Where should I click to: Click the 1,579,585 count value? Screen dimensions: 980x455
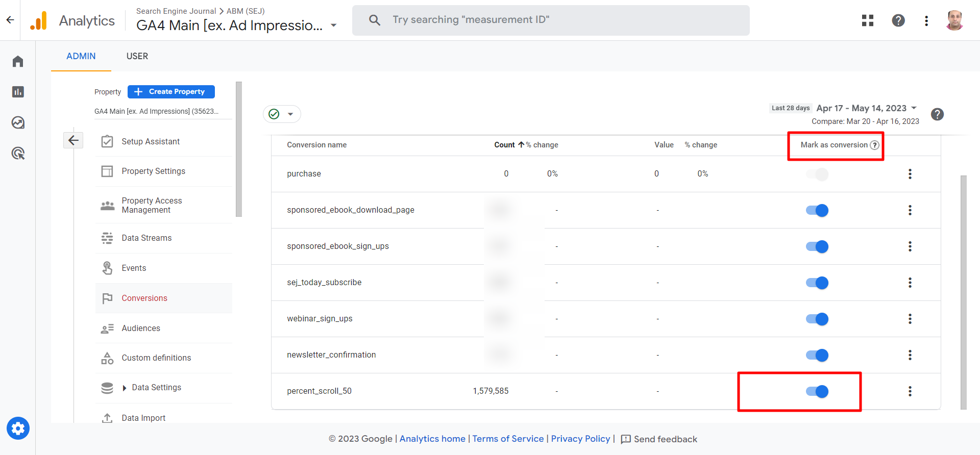pyautogui.click(x=491, y=391)
